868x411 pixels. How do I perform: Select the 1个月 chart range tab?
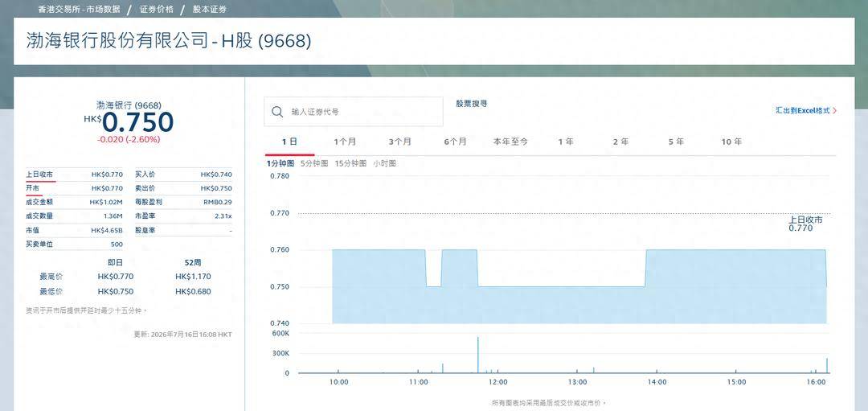(345, 142)
